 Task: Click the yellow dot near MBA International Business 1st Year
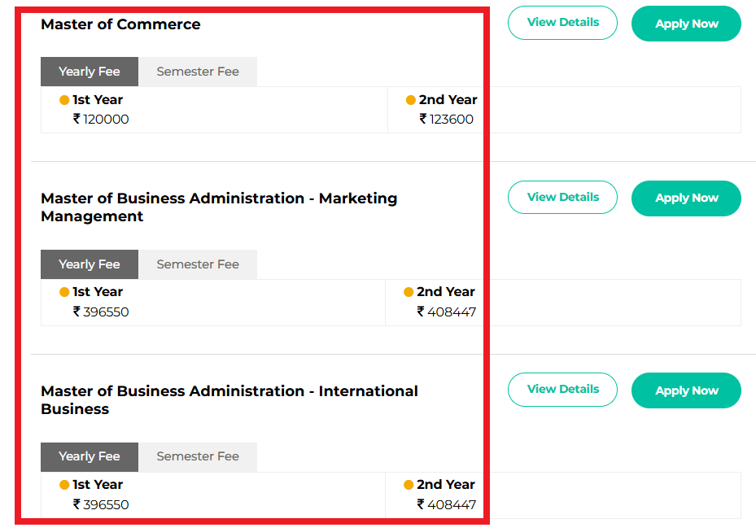click(64, 484)
